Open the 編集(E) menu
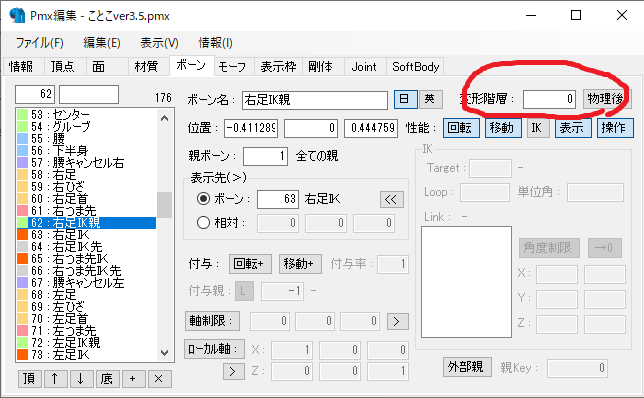 coord(101,43)
